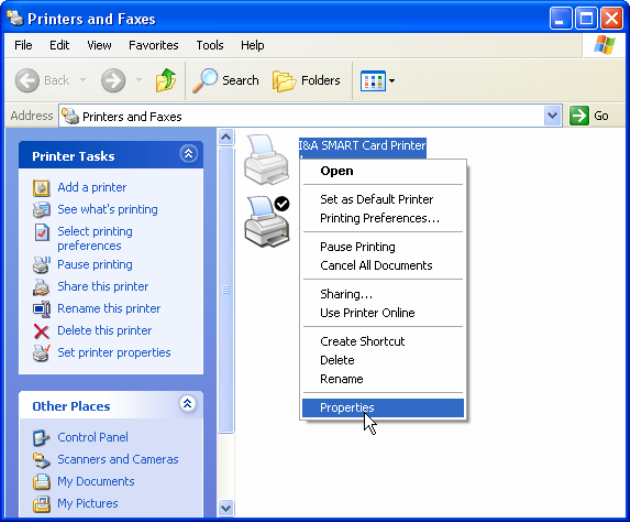Choose Use Printer Online

[383, 313]
